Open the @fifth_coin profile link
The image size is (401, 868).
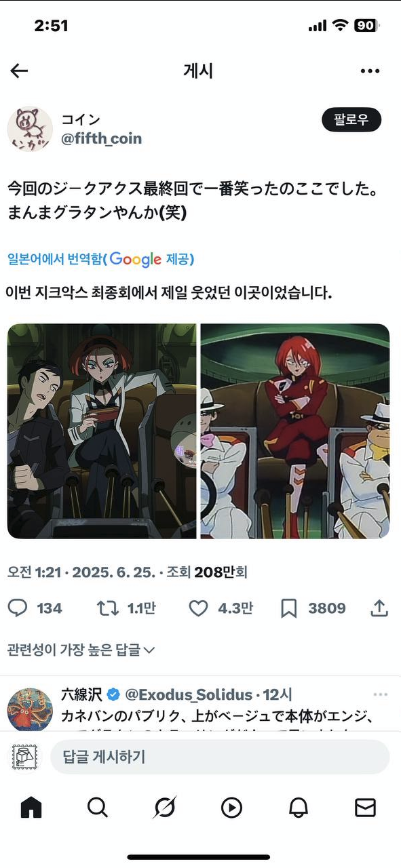pyautogui.click(x=102, y=138)
